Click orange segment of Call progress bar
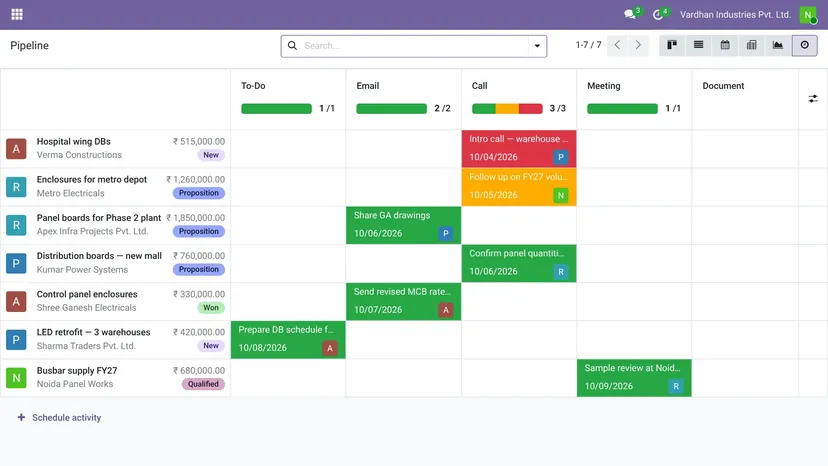The image size is (828, 466). click(x=507, y=108)
